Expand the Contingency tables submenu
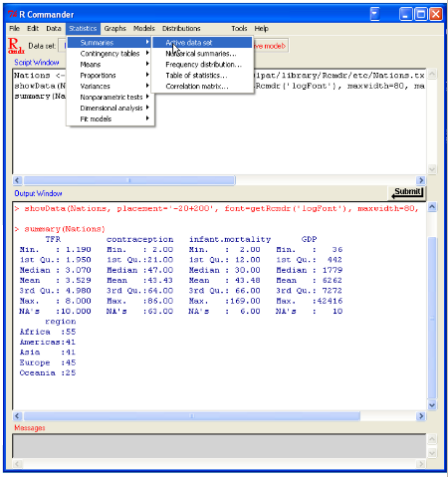Screen dimensions: 448x478 [111, 54]
